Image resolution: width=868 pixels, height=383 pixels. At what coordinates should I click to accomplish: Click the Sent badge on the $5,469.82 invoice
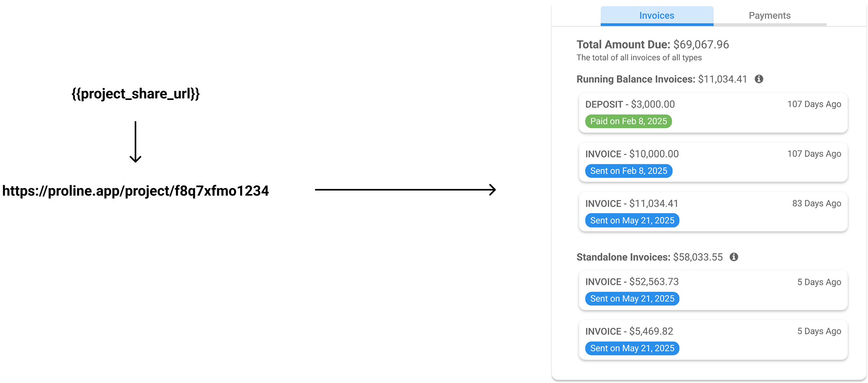pyautogui.click(x=632, y=348)
